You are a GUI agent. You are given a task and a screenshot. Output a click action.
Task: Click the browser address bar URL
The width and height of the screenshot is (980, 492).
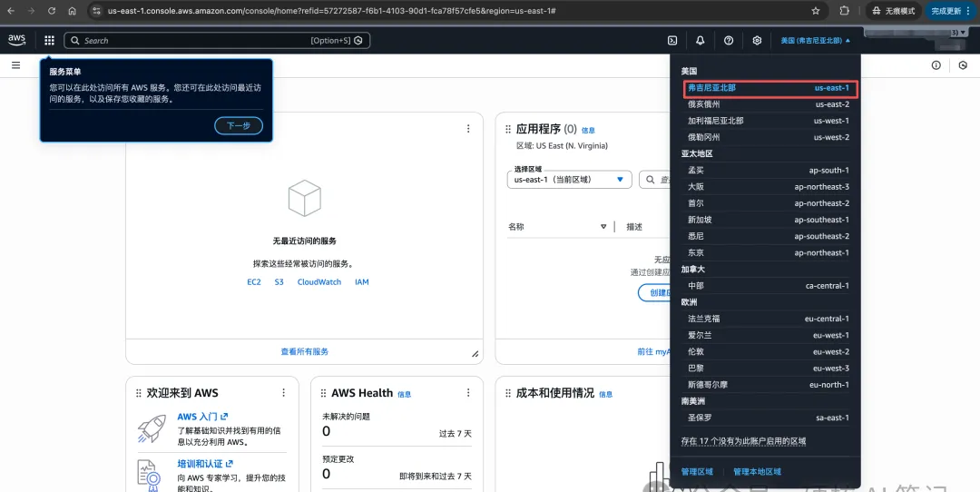(332, 11)
